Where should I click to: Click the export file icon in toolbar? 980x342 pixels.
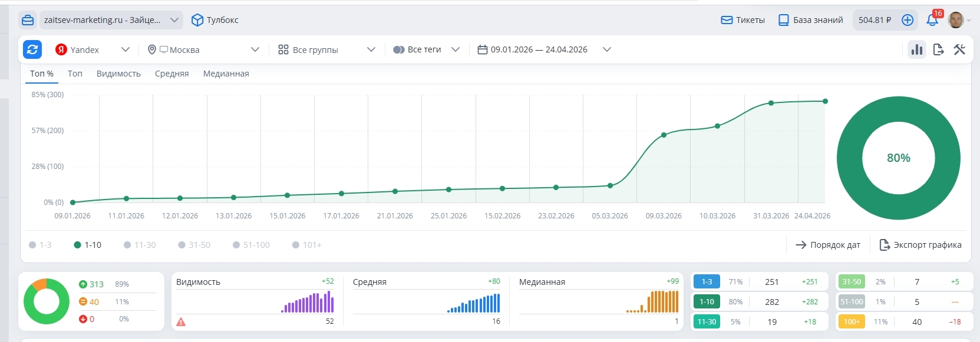point(939,49)
